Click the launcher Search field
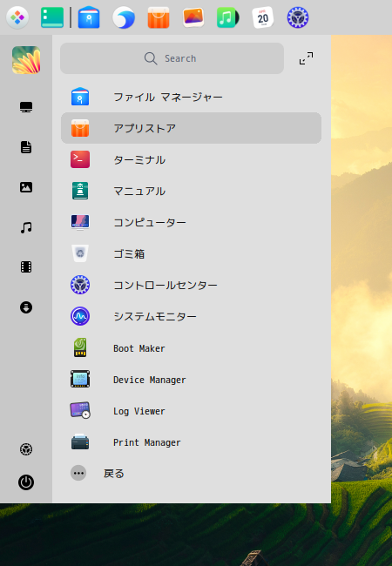Image resolution: width=392 pixels, height=566 pixels. pyautogui.click(x=172, y=58)
